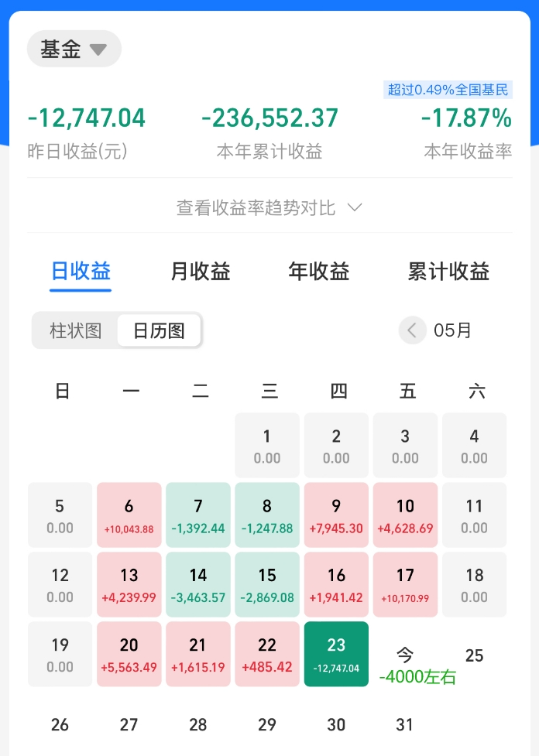
Task: Select the 05月 month label
Action: click(452, 330)
